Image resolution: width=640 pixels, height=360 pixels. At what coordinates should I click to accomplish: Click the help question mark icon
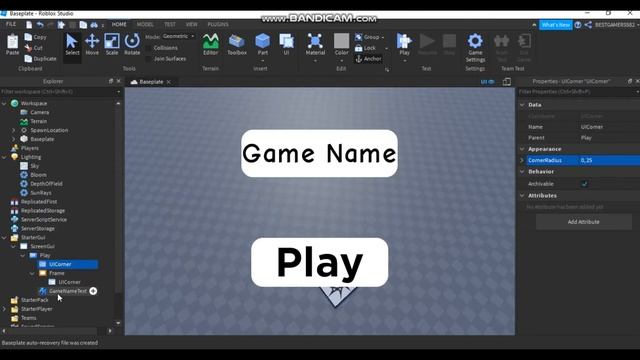(578, 25)
